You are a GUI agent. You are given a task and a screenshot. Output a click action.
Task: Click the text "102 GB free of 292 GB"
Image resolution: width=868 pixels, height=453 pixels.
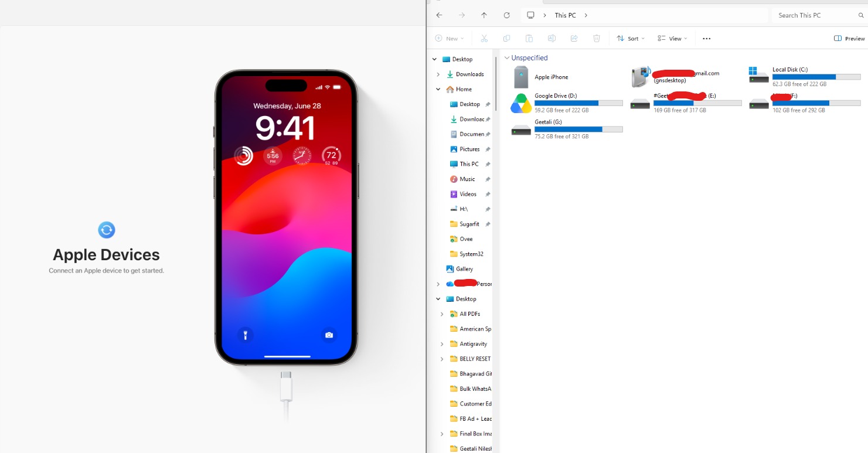799,110
